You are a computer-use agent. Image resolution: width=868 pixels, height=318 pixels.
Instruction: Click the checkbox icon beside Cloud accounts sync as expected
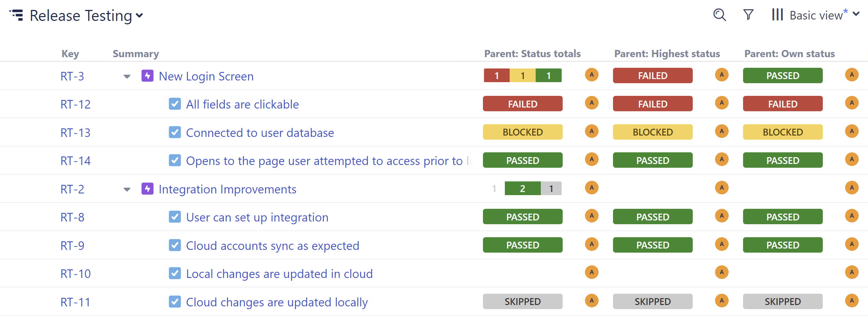175,245
